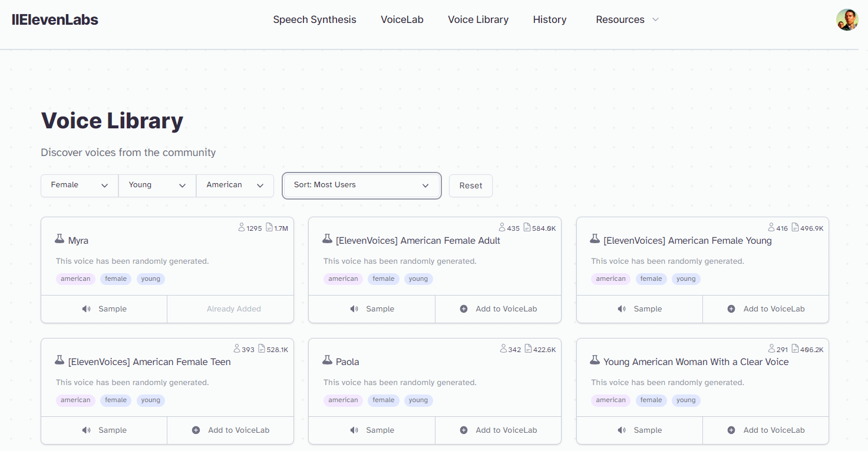Click the flask icon beside Myra

[x=60, y=239]
